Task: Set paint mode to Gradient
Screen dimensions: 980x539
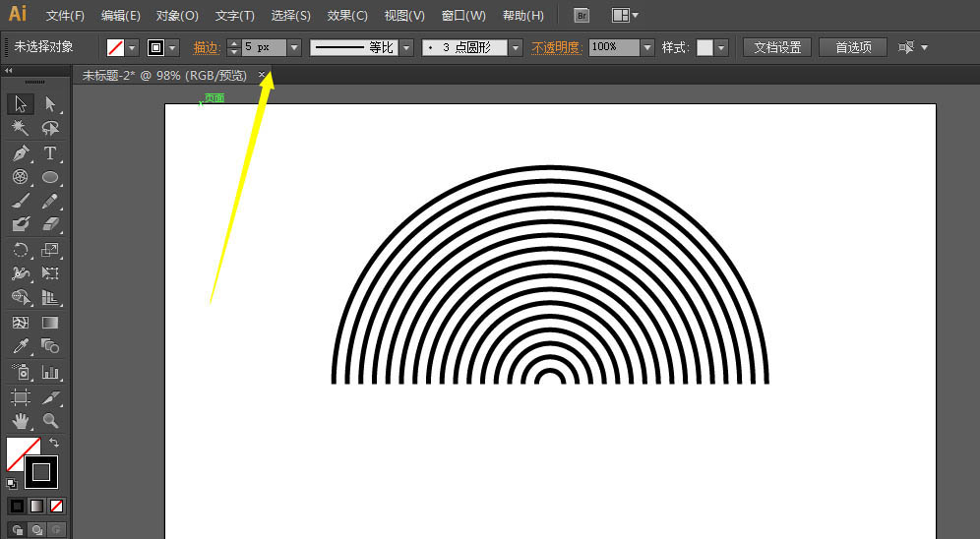Action: (x=36, y=506)
